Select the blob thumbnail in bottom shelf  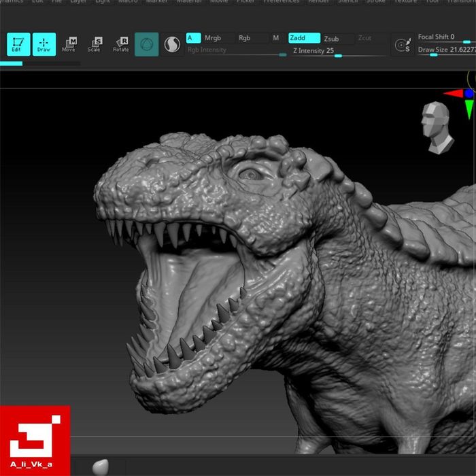coord(99,466)
